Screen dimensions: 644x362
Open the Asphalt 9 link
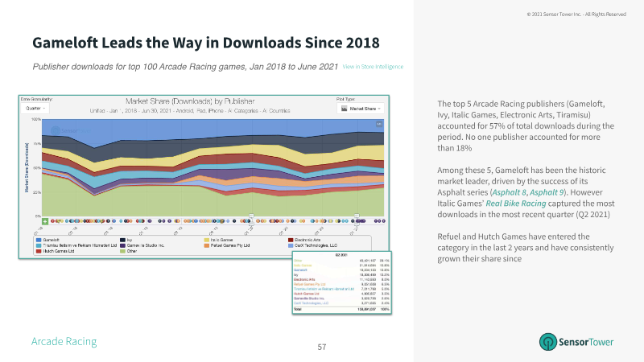tap(547, 192)
